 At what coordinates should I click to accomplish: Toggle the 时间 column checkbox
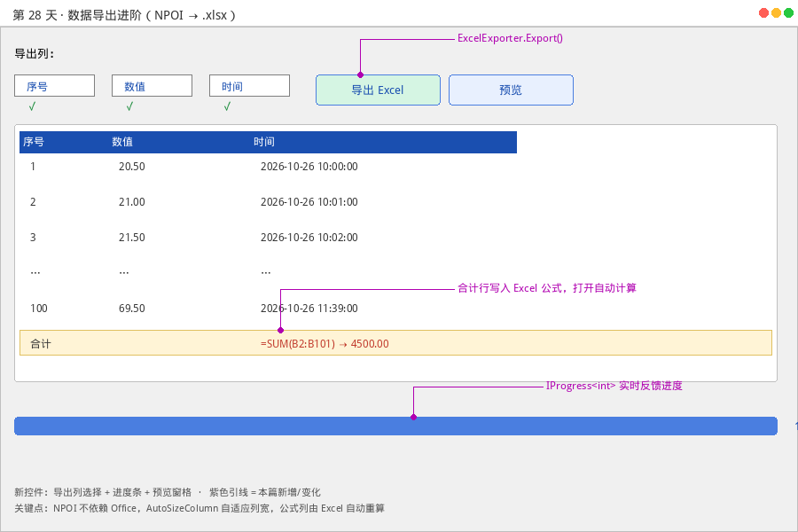click(249, 85)
